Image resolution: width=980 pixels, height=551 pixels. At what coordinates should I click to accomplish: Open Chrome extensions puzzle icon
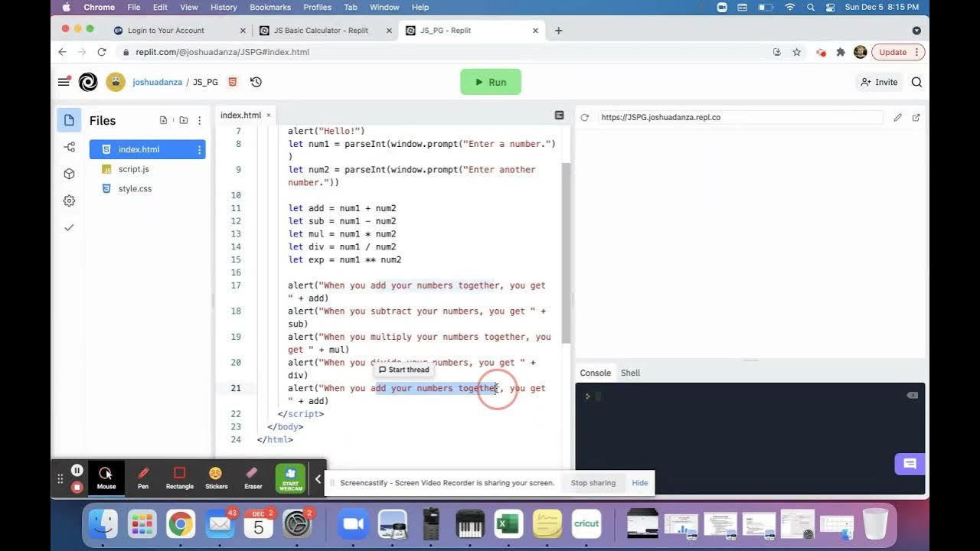(841, 52)
